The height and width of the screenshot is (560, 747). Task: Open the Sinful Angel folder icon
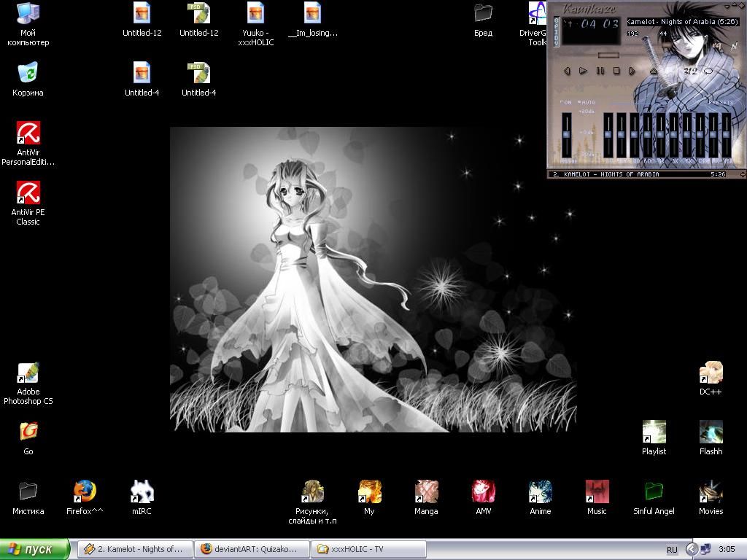pyautogui.click(x=654, y=498)
